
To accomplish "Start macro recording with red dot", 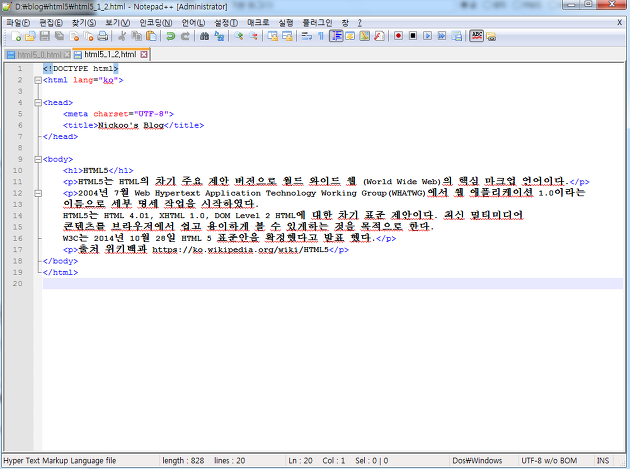I will [398, 36].
